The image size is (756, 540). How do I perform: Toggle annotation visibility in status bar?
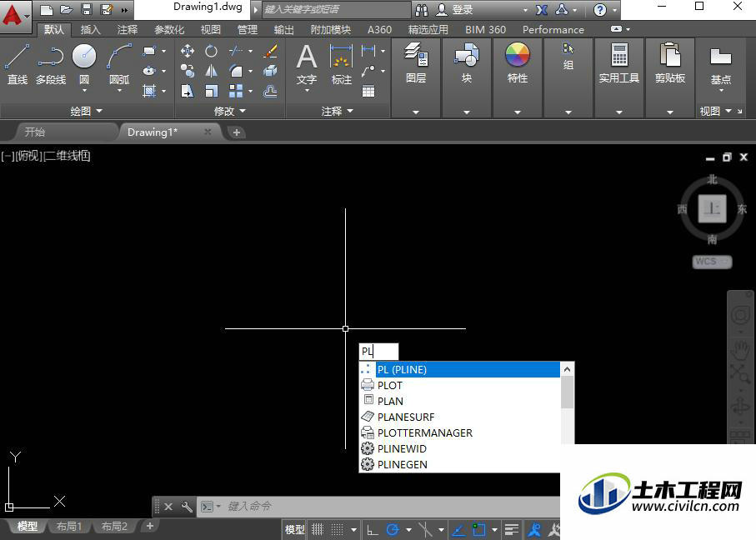point(534,530)
